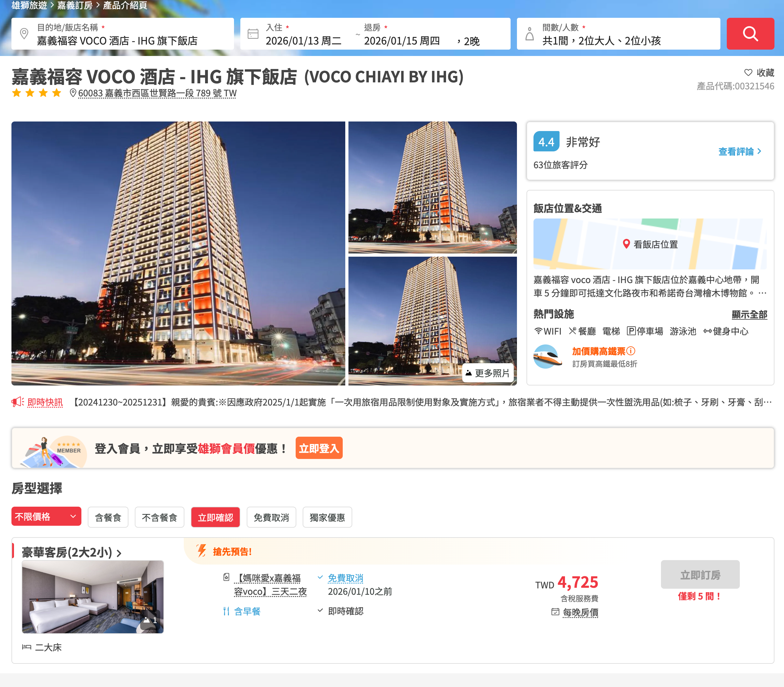Toggle the 含餐食 filter

[108, 517]
